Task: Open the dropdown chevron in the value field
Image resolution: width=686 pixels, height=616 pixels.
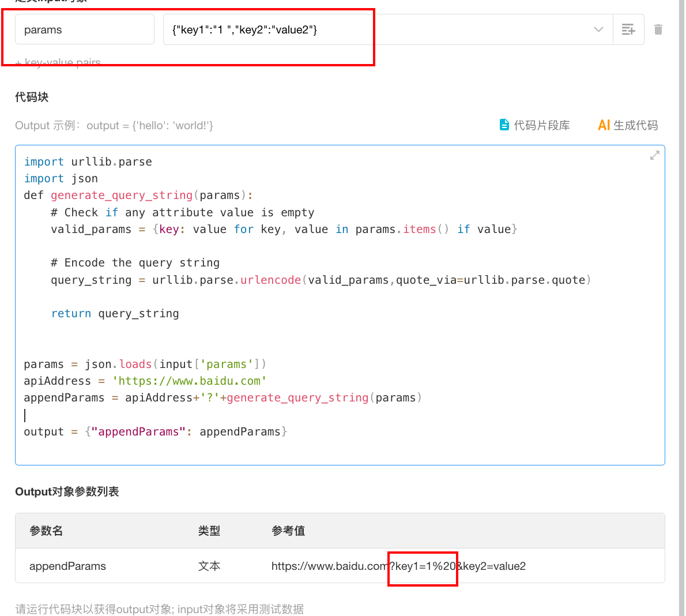Action: (x=598, y=29)
